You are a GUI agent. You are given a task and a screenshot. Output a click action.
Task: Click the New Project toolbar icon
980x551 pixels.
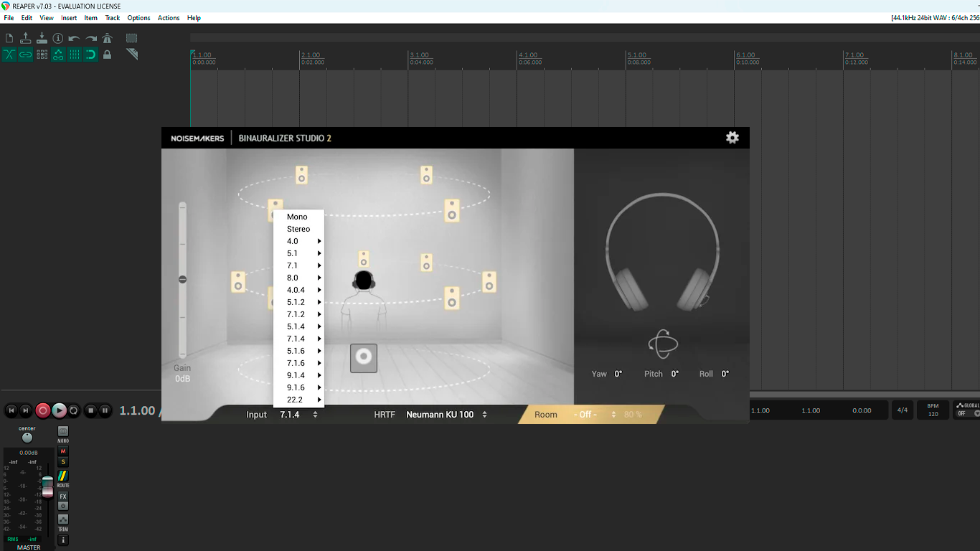point(9,38)
